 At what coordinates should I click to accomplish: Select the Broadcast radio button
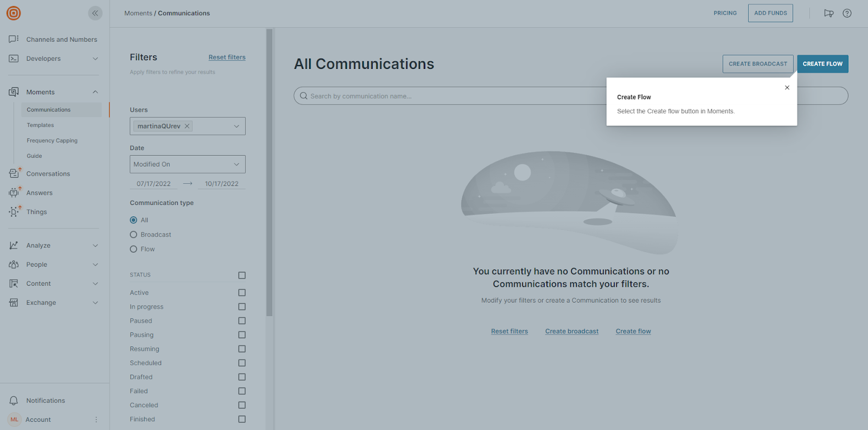click(x=133, y=235)
